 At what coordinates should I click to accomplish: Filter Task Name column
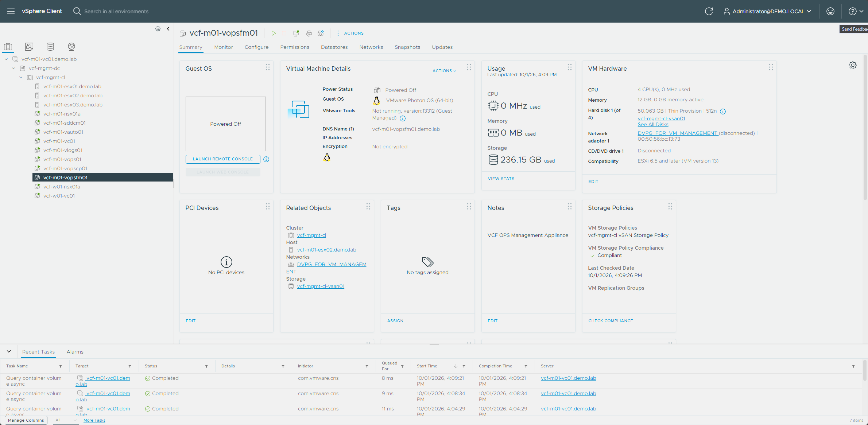pyautogui.click(x=61, y=366)
